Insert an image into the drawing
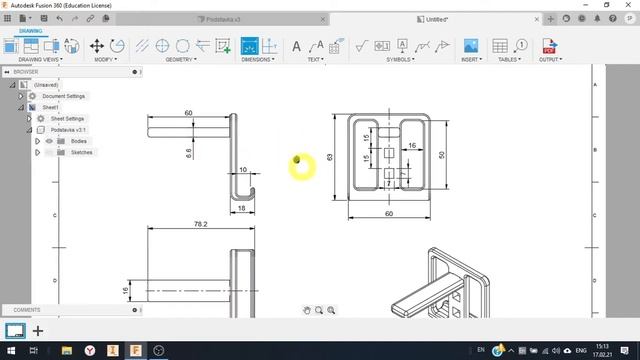 pyautogui.click(x=471, y=46)
